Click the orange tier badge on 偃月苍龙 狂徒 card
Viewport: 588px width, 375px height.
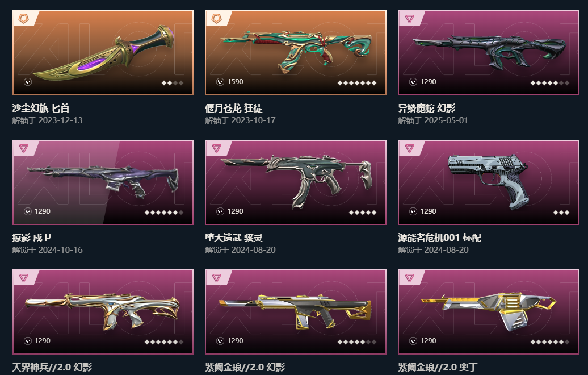pos(216,18)
